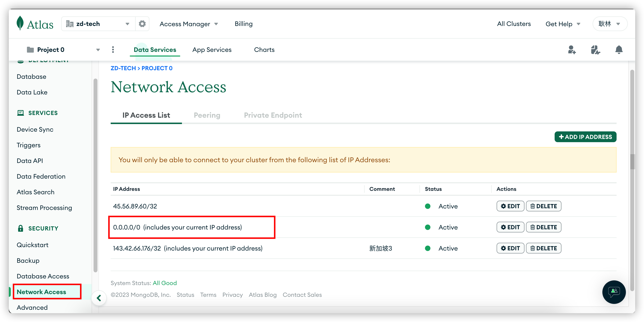Switch to the Private Endpoint tab
Image resolution: width=644 pixels, height=322 pixels.
pos(273,115)
